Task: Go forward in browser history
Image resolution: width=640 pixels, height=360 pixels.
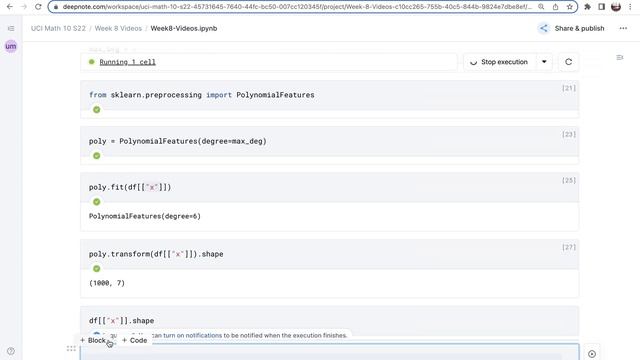Action: pyautogui.click(x=24, y=7)
